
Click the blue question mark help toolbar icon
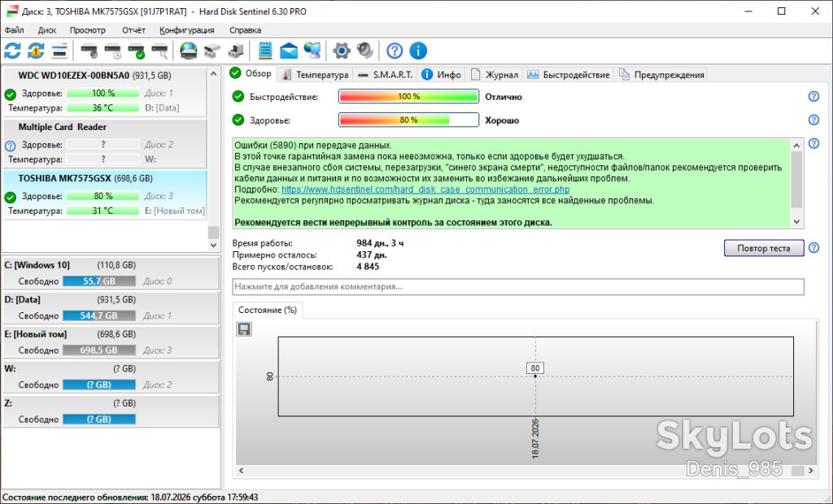395,51
